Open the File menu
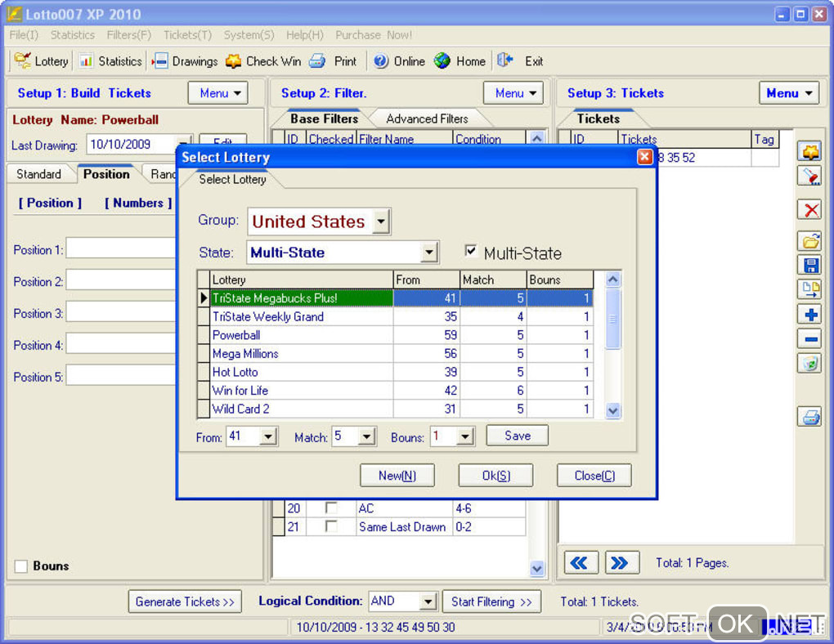834x644 pixels. click(x=24, y=35)
